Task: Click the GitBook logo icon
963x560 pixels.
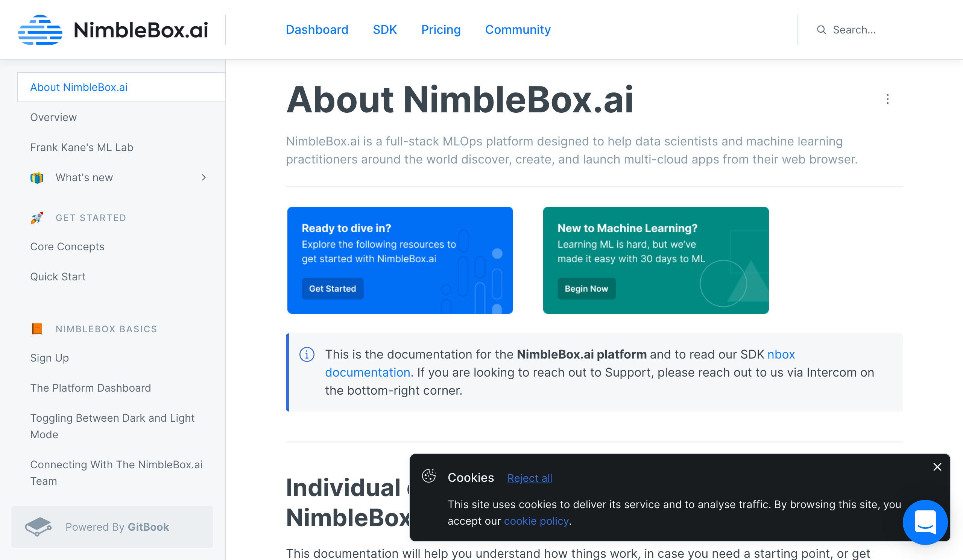Action: 38,527
